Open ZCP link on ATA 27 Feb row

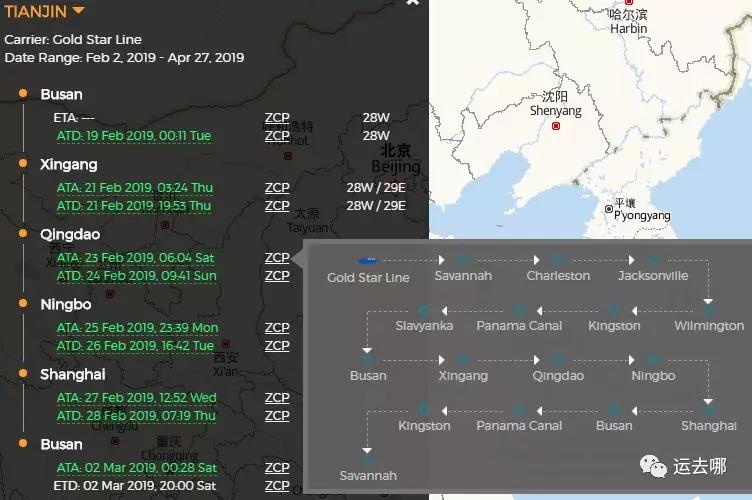(277, 398)
